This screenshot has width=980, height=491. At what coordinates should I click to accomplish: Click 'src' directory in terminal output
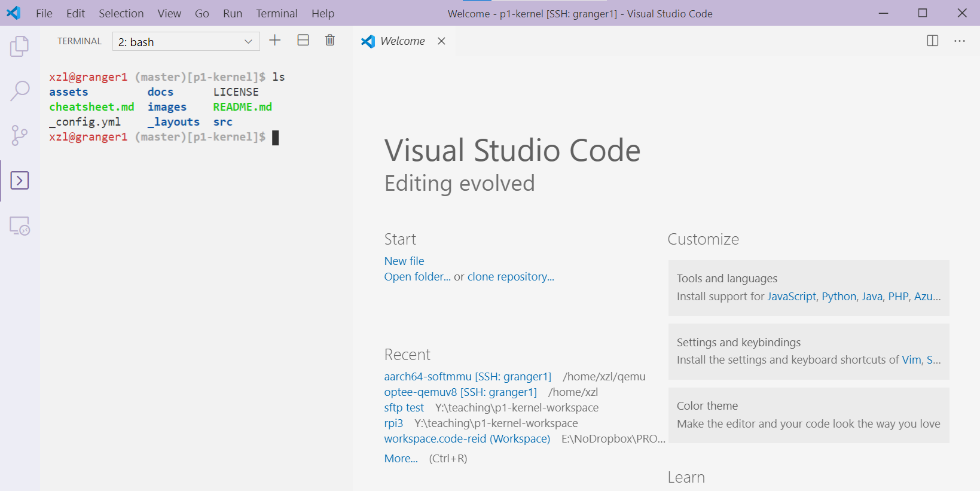point(222,121)
